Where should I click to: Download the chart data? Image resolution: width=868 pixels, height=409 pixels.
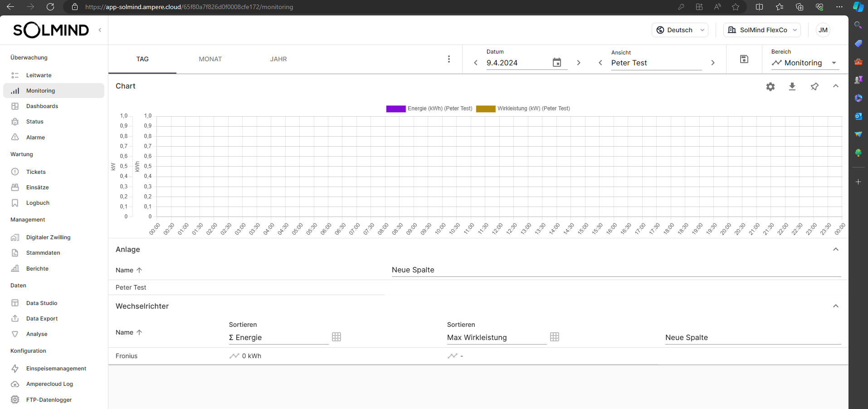point(792,87)
